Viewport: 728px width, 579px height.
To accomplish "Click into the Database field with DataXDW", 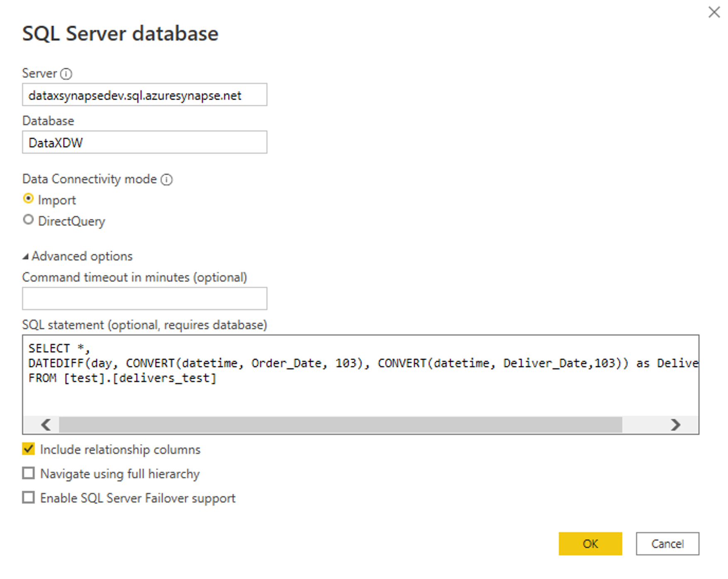I will pyautogui.click(x=144, y=142).
